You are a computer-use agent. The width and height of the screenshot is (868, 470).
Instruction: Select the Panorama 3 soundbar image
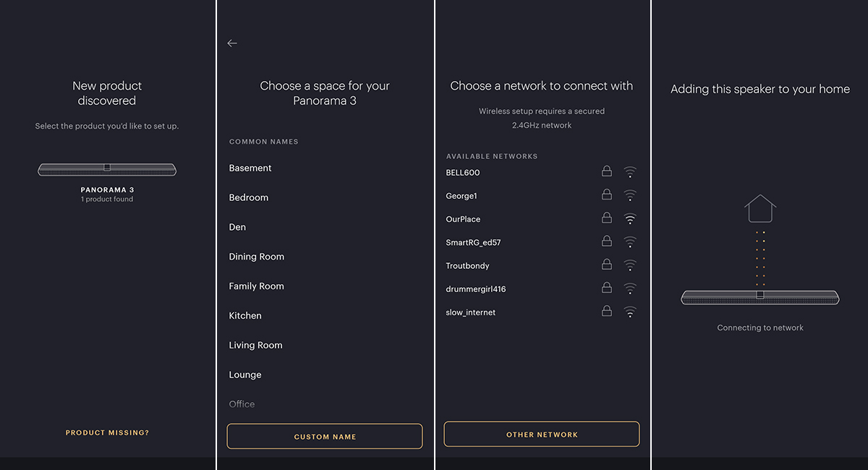(107, 169)
